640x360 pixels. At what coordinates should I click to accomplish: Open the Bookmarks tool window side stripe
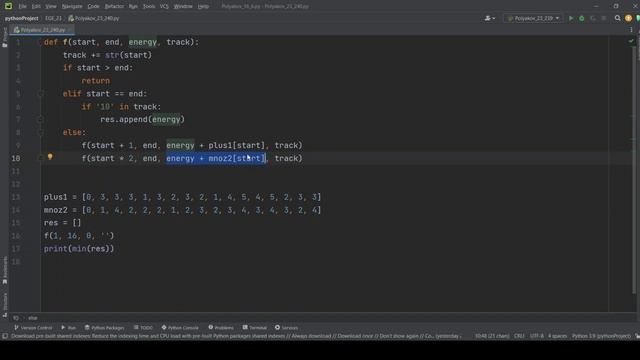tap(4, 270)
